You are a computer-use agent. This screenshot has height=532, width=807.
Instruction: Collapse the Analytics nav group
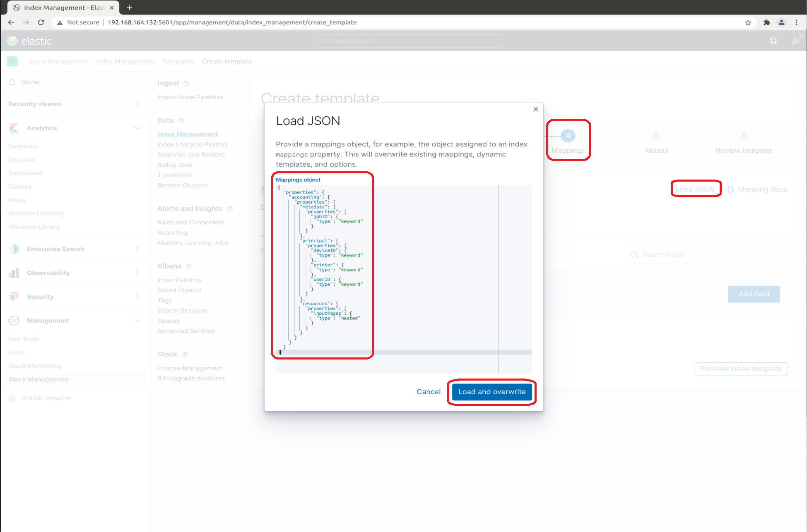click(137, 128)
